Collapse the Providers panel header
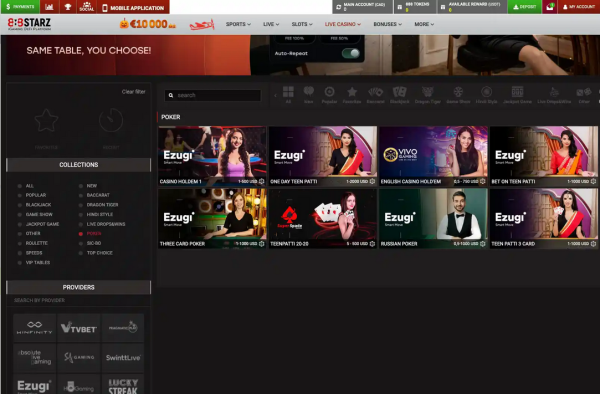The image size is (600, 394). tap(78, 287)
